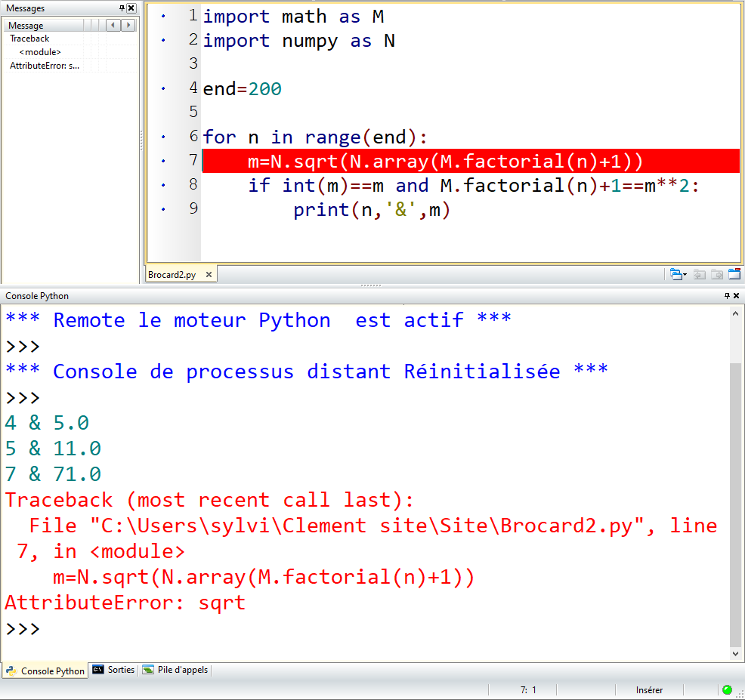Go to previous messages with left arrow
This screenshot has width=745, height=700.
pos(113,25)
